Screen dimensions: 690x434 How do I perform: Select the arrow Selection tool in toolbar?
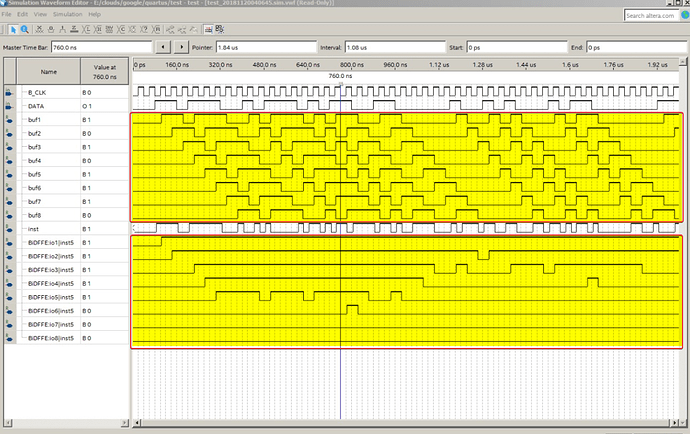click(14, 29)
